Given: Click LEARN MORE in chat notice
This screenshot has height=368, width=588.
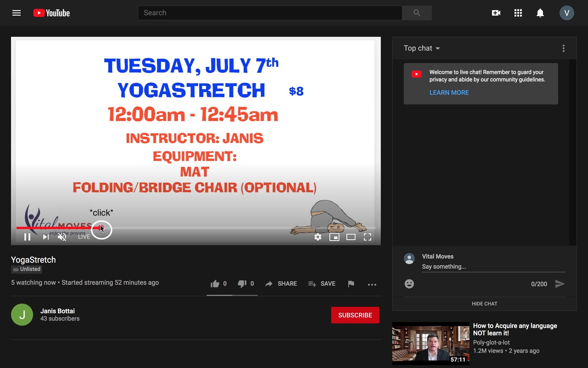Looking at the screenshot, I should [x=449, y=93].
